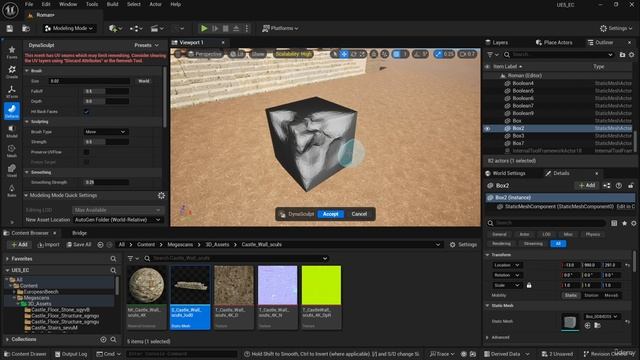The height and width of the screenshot is (360, 640).
Task: Open Modeling Mode Quick Settings gear
Action: coord(161,196)
